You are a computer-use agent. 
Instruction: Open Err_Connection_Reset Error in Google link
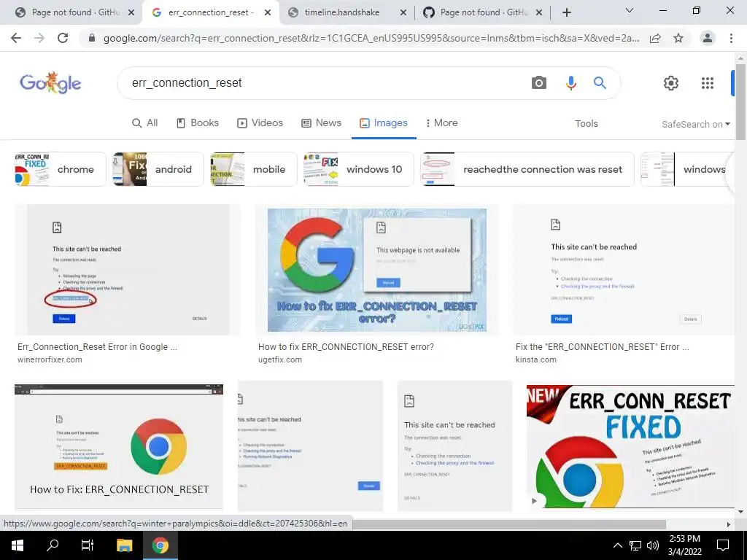coord(97,346)
